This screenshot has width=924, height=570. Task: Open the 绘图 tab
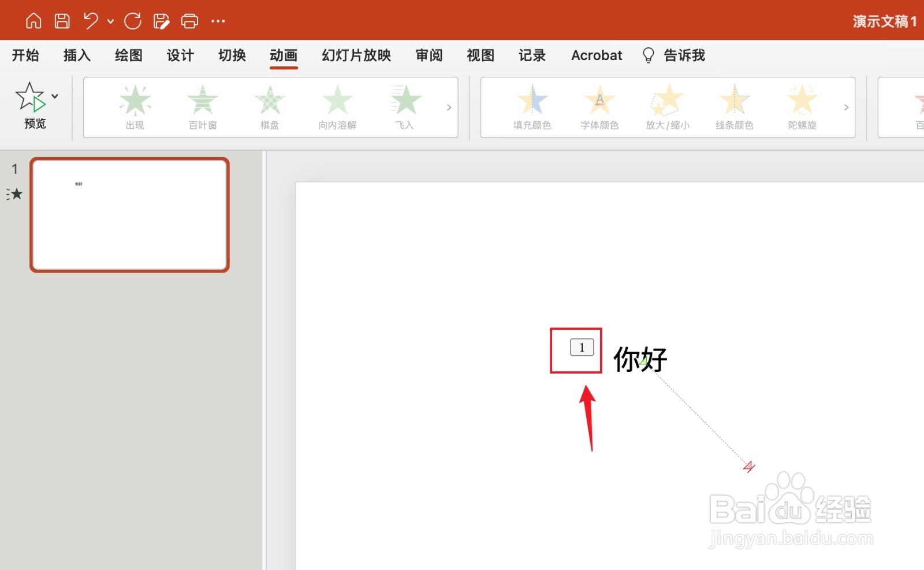pos(128,55)
